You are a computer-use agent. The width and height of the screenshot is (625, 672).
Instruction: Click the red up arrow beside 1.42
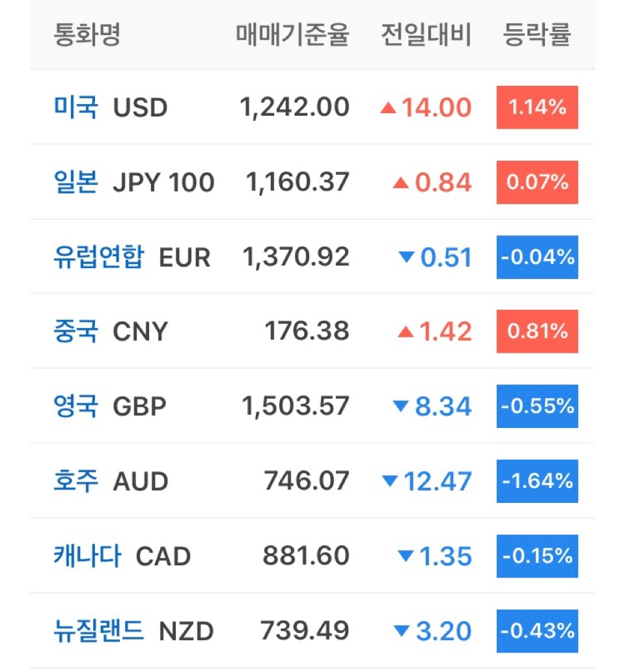pos(406,332)
